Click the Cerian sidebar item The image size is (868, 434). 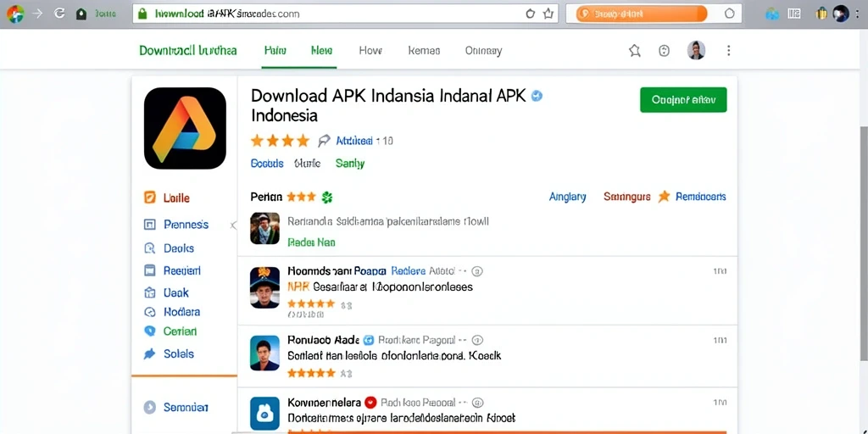[x=170, y=331]
